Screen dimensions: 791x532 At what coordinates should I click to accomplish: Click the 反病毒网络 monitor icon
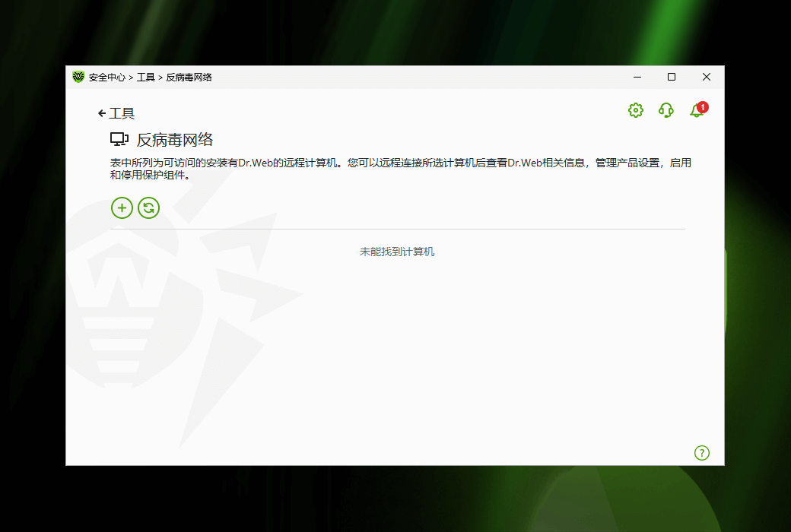coord(119,139)
